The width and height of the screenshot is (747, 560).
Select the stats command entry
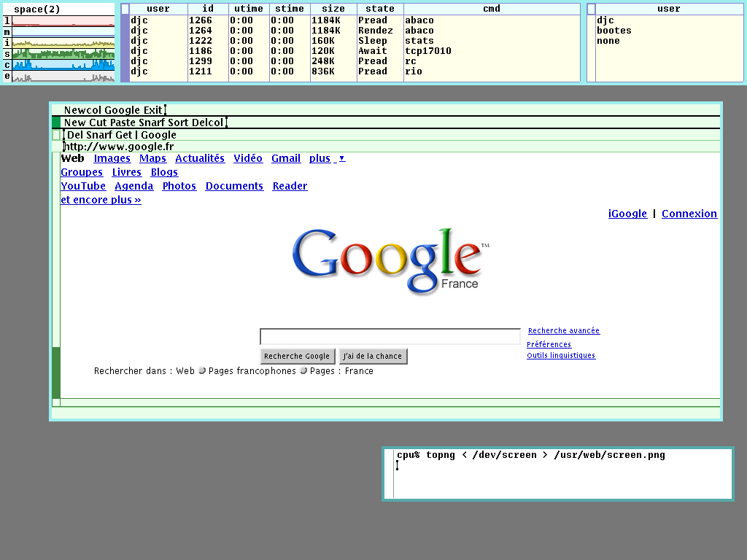[x=419, y=41]
